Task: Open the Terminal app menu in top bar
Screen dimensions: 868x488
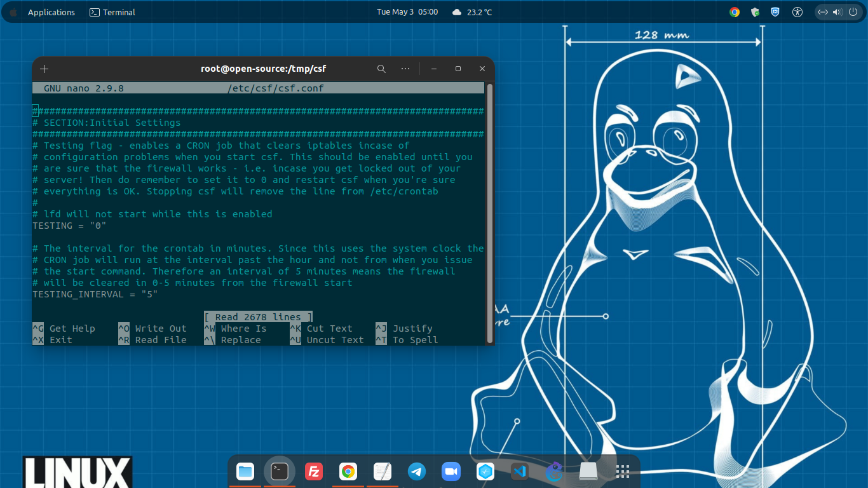Action: pyautogui.click(x=112, y=12)
